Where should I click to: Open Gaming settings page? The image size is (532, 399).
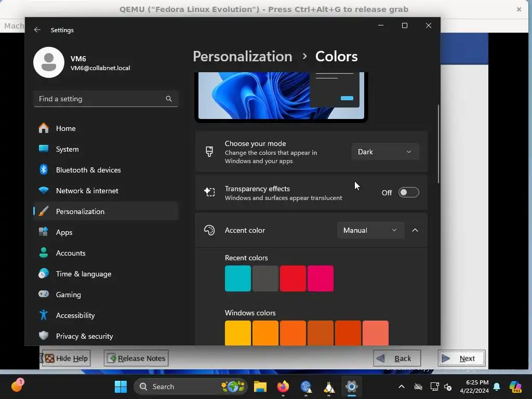pyautogui.click(x=106, y=294)
